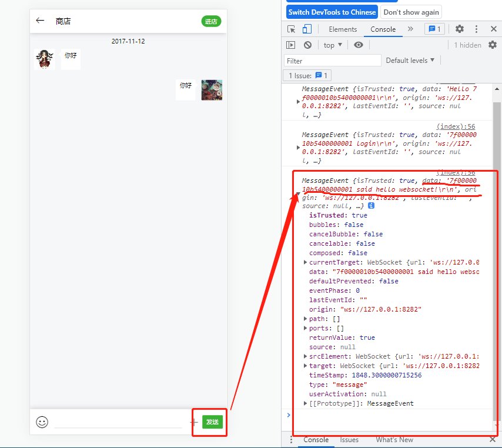Create live expression with eye icon
The image size is (502, 448).
pyautogui.click(x=359, y=45)
